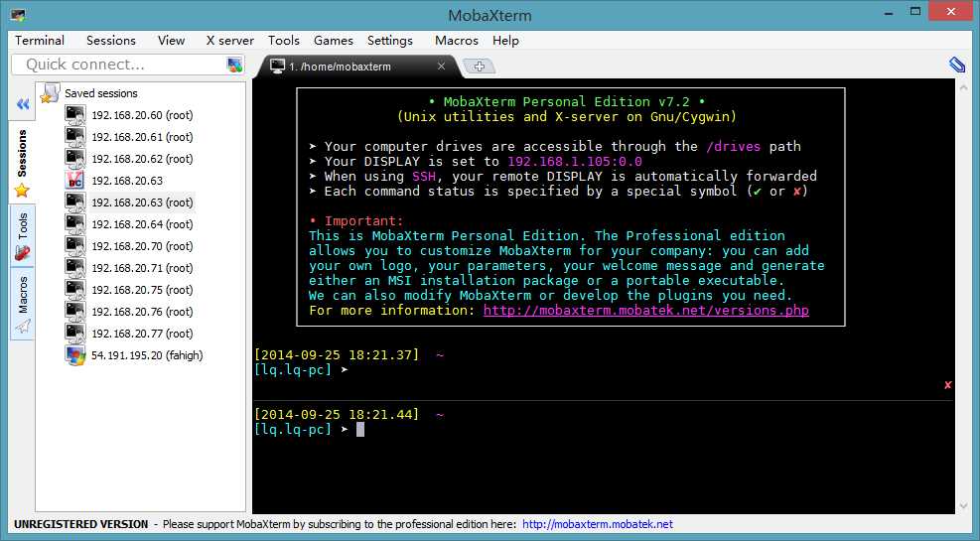The height and width of the screenshot is (541, 980).
Task: Open the View menu
Action: pos(171,41)
